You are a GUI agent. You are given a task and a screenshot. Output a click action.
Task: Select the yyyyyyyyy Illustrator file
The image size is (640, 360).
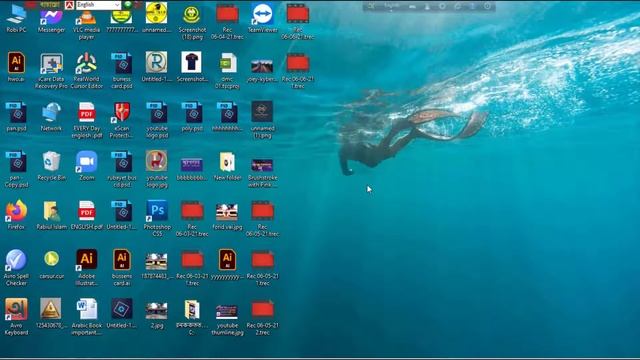[227, 264]
